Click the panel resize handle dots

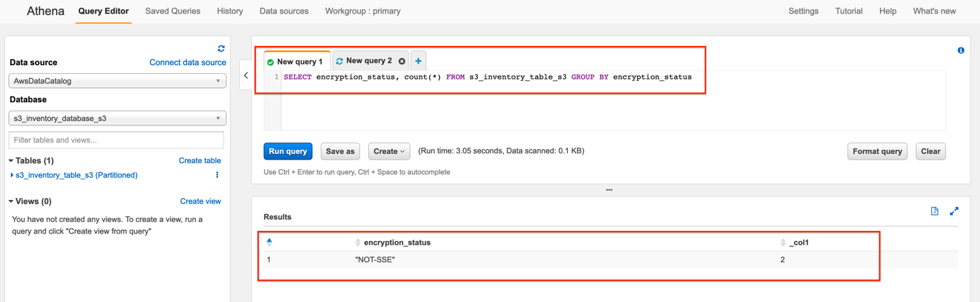(609, 190)
